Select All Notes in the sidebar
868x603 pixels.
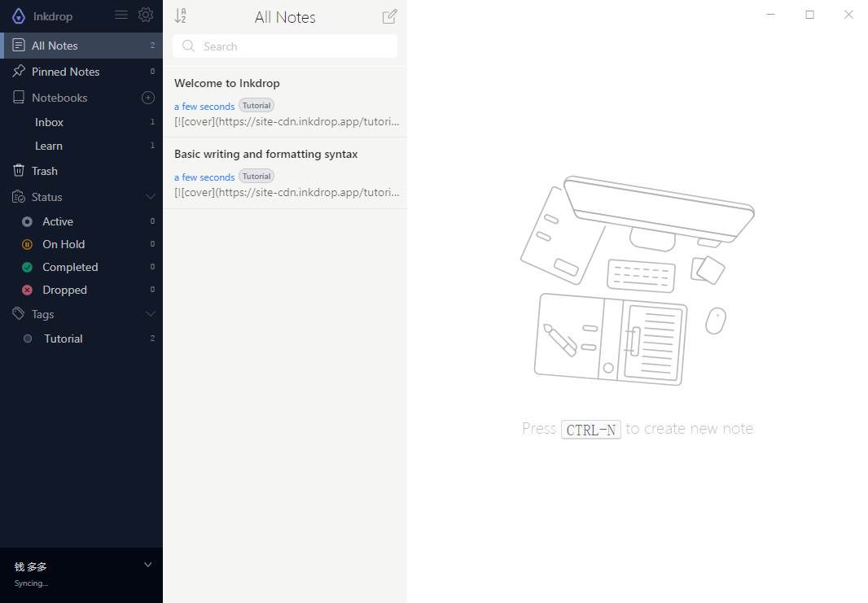click(81, 46)
